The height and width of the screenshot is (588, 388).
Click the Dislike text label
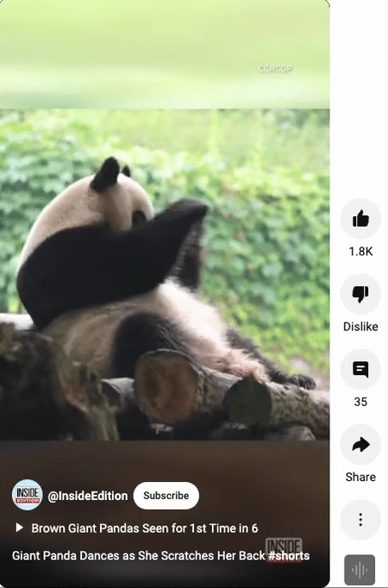360,327
